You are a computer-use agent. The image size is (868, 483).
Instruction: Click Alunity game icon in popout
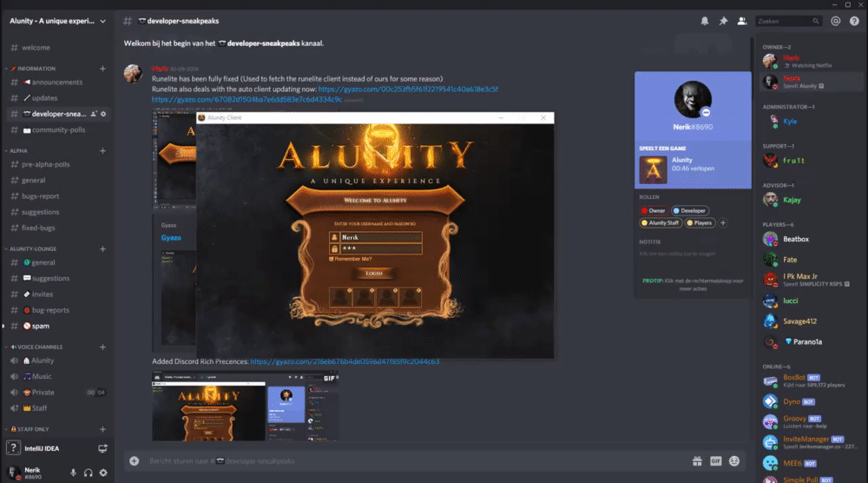point(654,169)
